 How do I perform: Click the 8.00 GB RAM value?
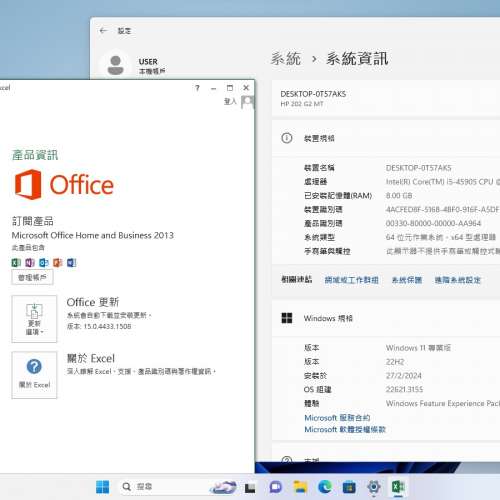pos(399,195)
